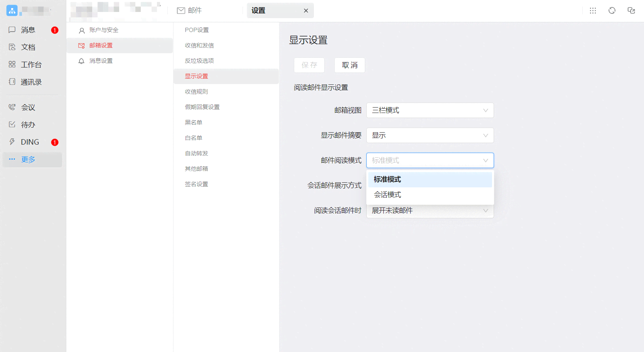This screenshot has width=644, height=352.
Task: Click the 邮箱设置 label text
Action: 101,45
